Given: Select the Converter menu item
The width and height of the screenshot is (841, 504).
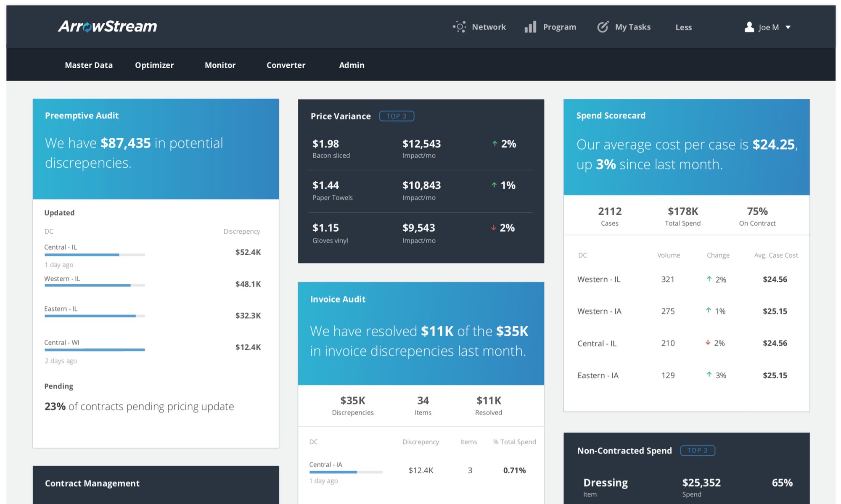Looking at the screenshot, I should [286, 65].
